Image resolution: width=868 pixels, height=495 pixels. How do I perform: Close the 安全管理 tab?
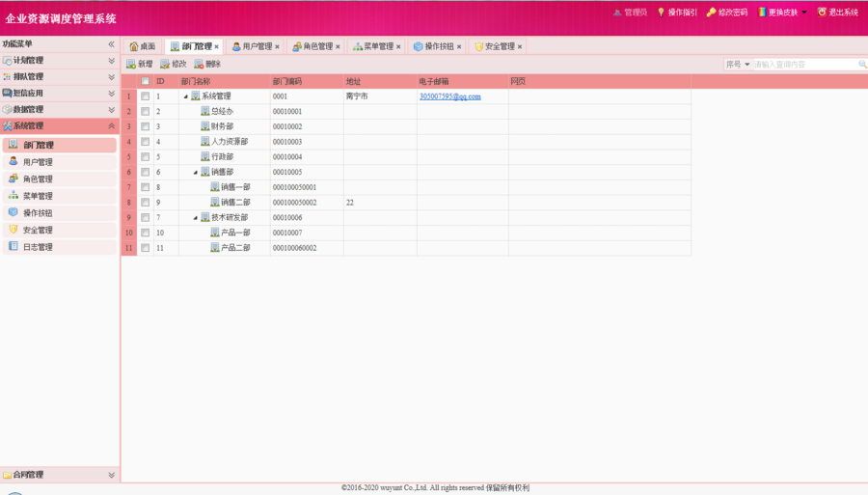520,46
